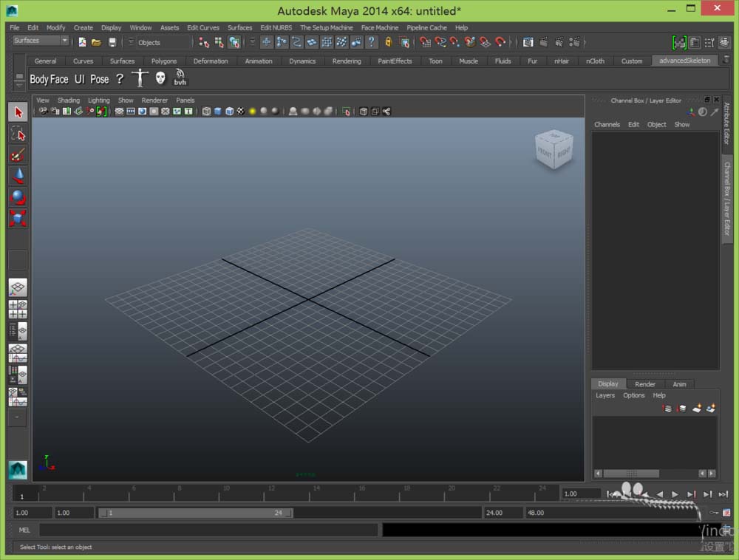Choose the Move tool cone icon
739x560 pixels.
pyautogui.click(x=18, y=176)
